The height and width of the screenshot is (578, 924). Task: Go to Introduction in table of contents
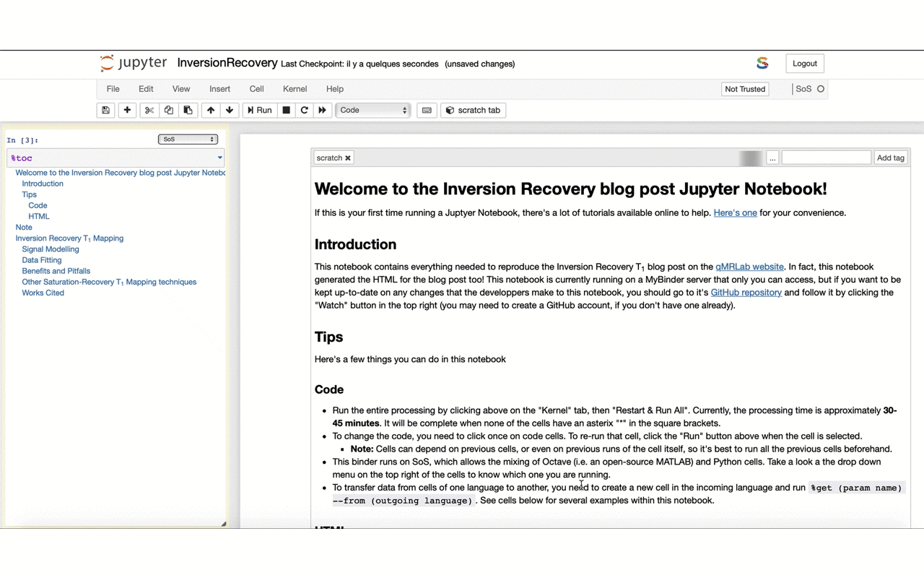43,184
